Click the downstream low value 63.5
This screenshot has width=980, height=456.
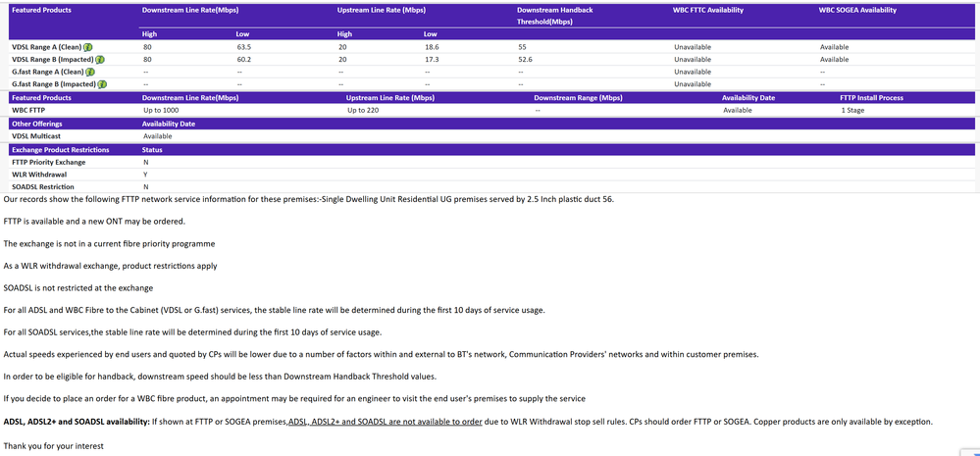point(243,47)
